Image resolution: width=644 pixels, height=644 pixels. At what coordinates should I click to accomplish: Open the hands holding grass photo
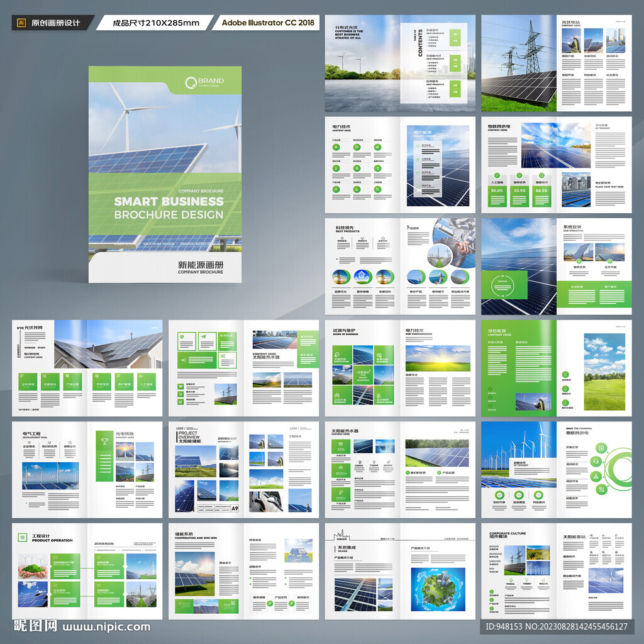pyautogui.click(x=33, y=567)
